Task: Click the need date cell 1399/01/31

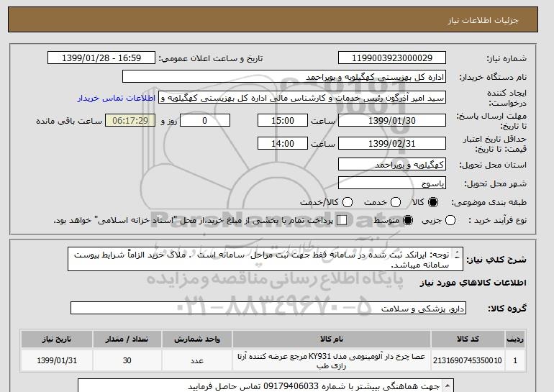Action: 57,360
